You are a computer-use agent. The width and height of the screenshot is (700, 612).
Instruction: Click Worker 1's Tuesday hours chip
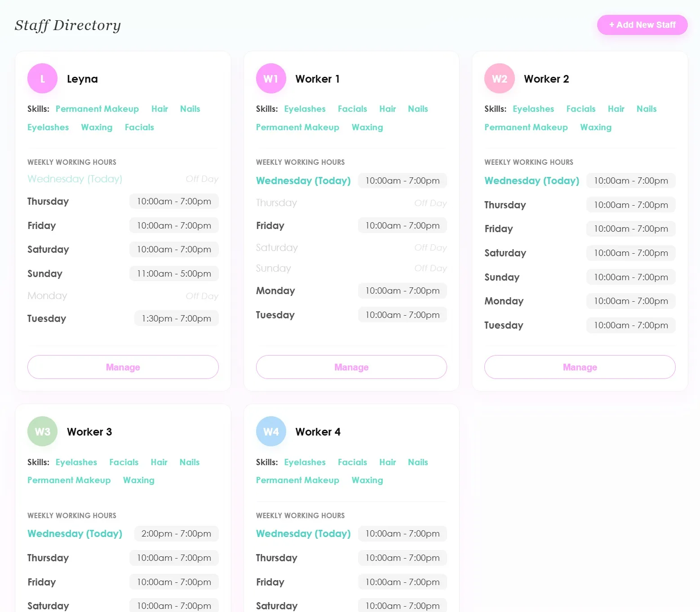tap(403, 315)
